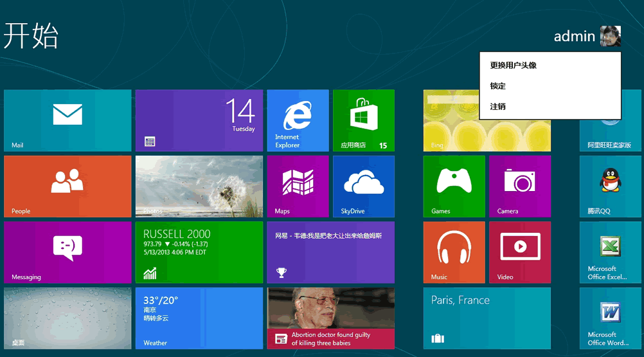This screenshot has height=357, width=644.
Task: Launch Microsoft Office Word tile
Action: pyautogui.click(x=611, y=318)
